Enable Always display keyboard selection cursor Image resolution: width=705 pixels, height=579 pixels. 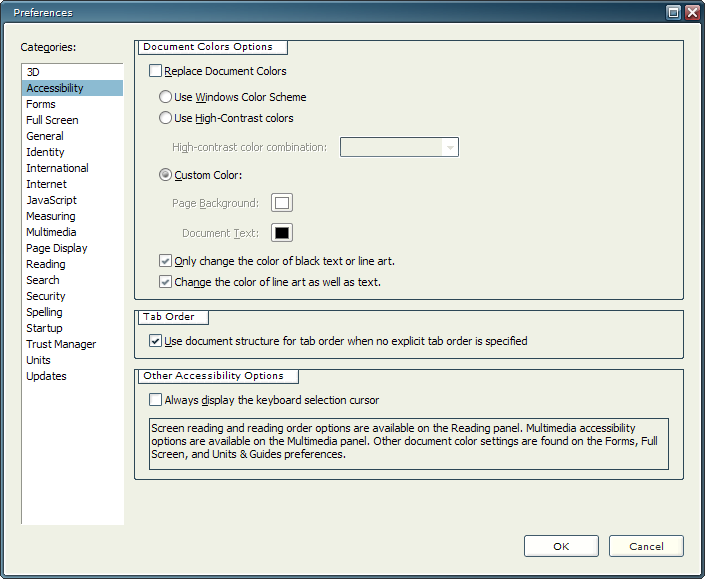[x=156, y=400]
